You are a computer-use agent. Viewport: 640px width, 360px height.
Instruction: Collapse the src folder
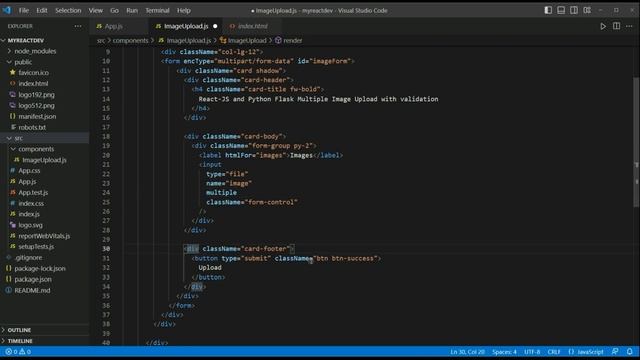44,138
